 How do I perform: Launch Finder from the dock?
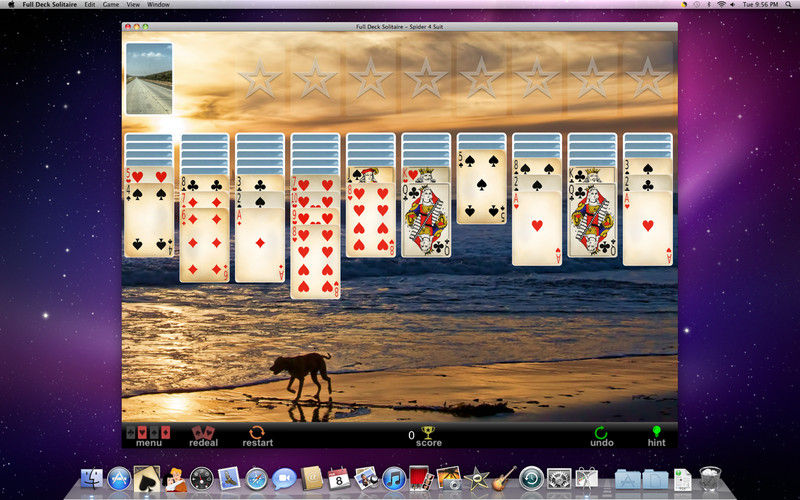point(92,479)
